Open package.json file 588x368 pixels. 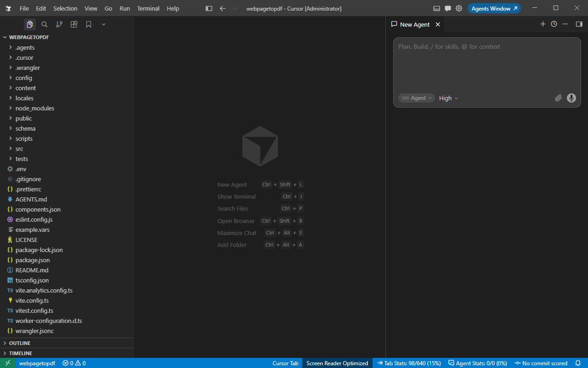pos(67,260)
